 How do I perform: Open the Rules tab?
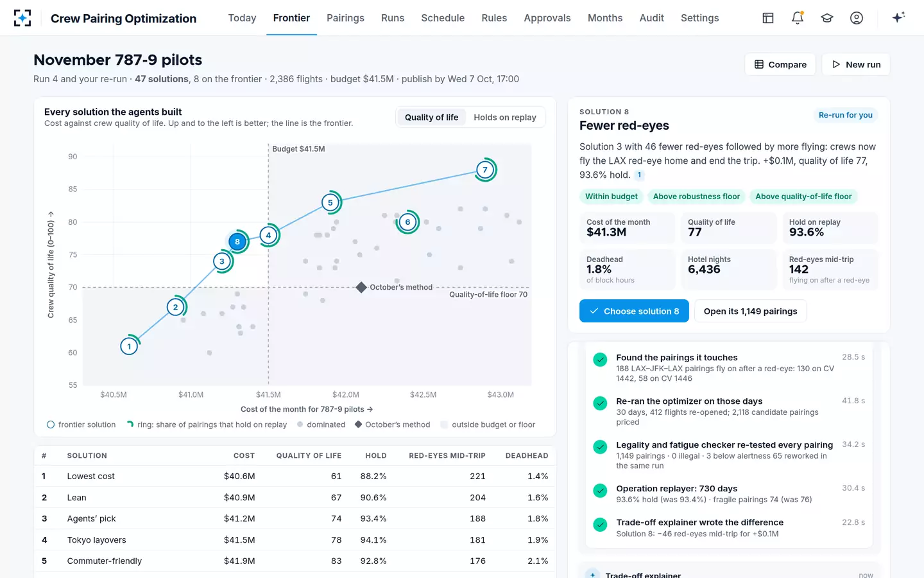pyautogui.click(x=494, y=18)
